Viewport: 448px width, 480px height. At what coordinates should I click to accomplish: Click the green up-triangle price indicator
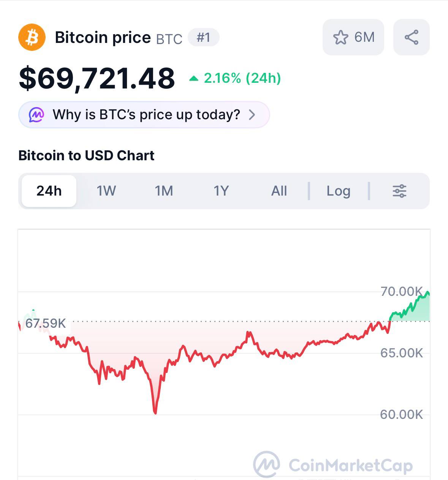pyautogui.click(x=194, y=79)
